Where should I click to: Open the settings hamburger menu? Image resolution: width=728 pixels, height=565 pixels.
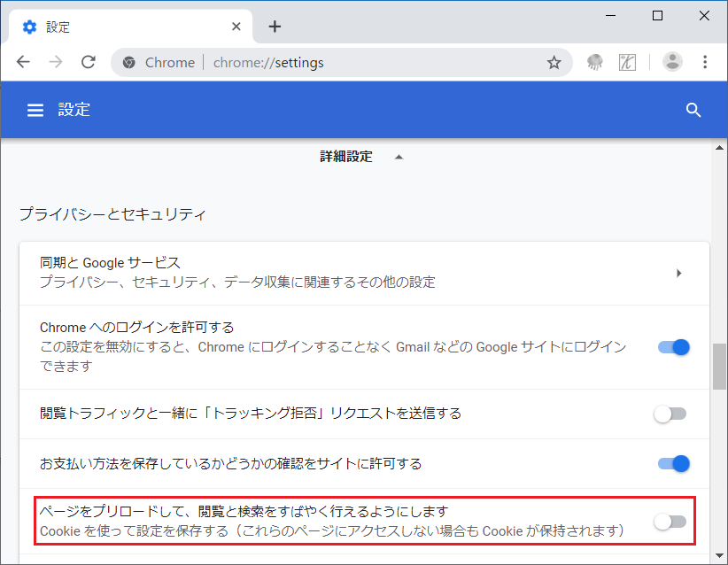35,110
